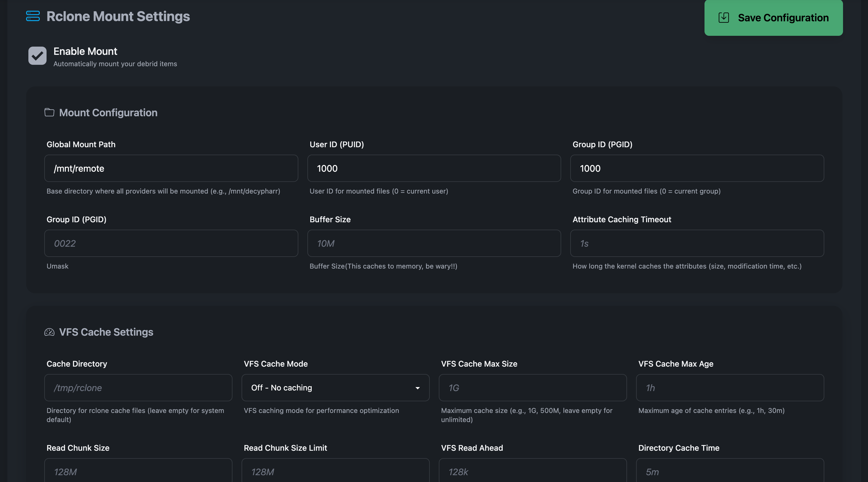Click the Buffer Size input box
This screenshot has width=868, height=482.
click(x=434, y=243)
